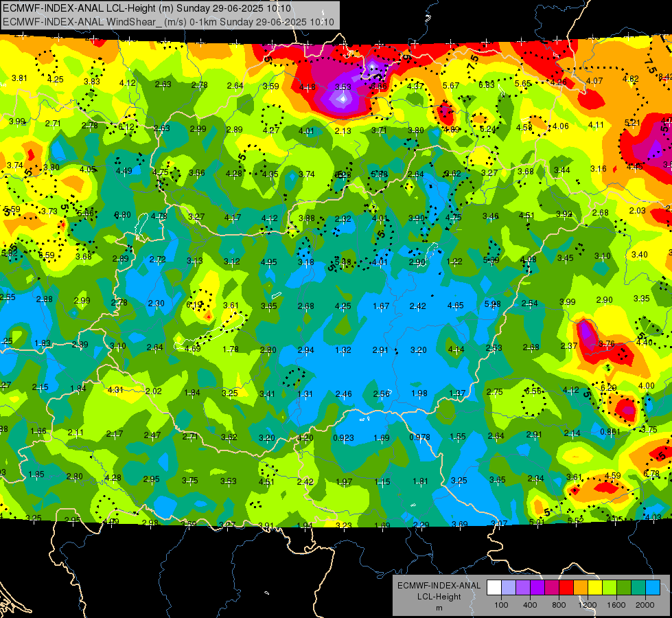The width and height of the screenshot is (672, 618).
Task: Click the legend tick label 1600
Action: (616, 605)
